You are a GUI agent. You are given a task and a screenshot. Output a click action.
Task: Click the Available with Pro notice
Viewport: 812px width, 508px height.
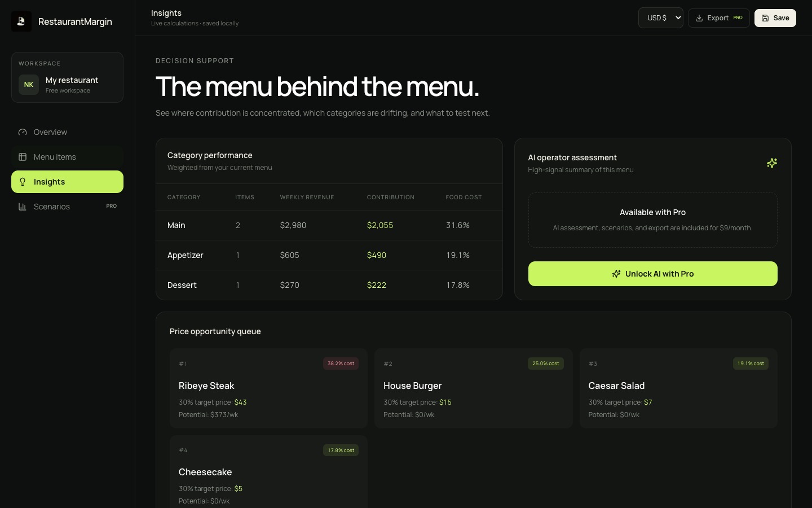click(653, 220)
